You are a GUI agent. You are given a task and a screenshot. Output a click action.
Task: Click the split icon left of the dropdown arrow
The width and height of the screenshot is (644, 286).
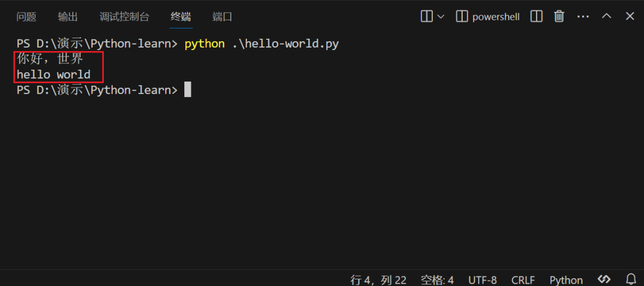click(426, 16)
